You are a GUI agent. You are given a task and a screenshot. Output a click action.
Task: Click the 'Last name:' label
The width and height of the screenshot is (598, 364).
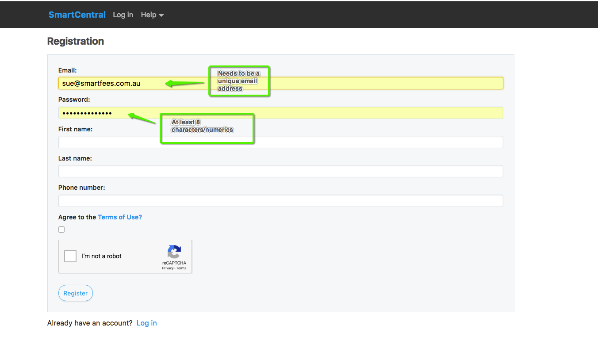pos(75,158)
